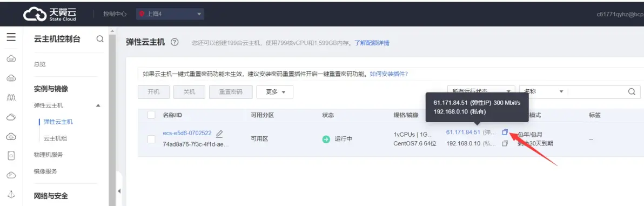This screenshot has height=206, width=644.
Task: Open 控制中心 in the top bar
Action: coord(115,14)
